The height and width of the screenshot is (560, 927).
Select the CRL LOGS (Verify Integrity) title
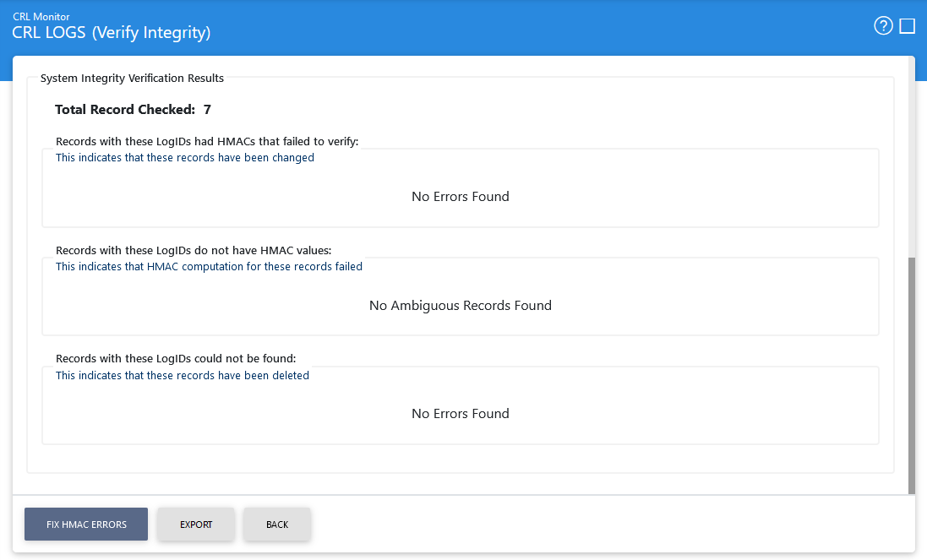112,33
